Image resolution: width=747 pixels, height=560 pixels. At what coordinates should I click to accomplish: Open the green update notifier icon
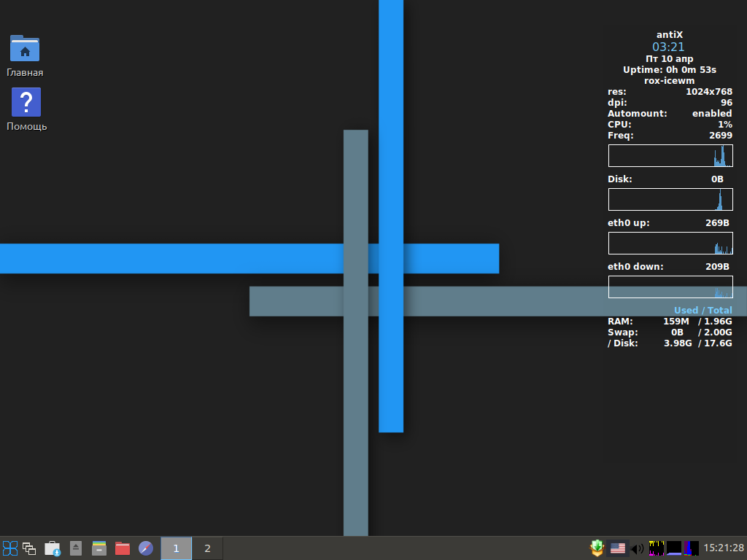point(597,548)
